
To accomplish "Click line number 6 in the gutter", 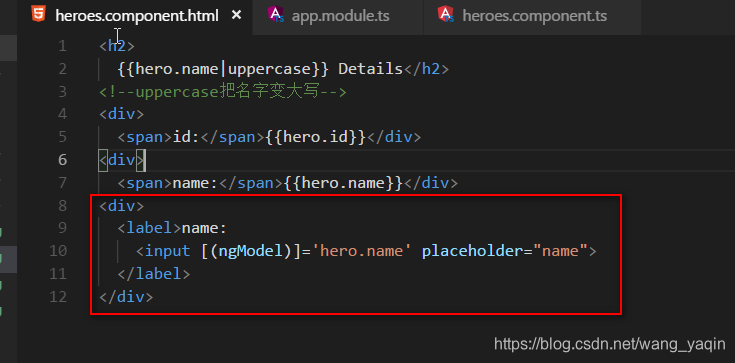I will pyautogui.click(x=63, y=160).
